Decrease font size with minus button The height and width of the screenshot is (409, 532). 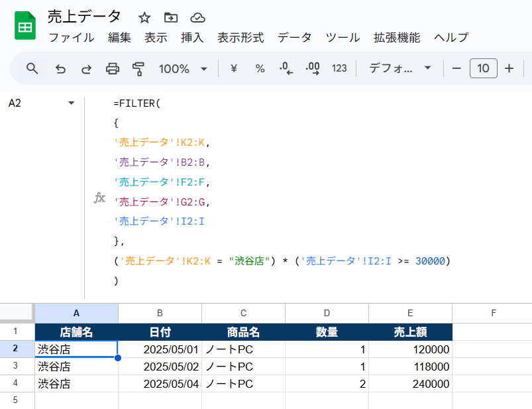456,68
